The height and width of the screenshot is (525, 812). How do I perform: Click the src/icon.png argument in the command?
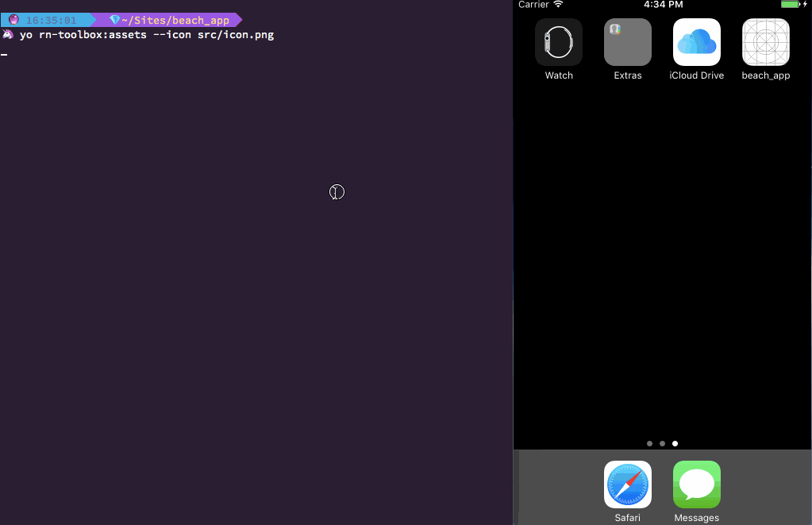[235, 35]
